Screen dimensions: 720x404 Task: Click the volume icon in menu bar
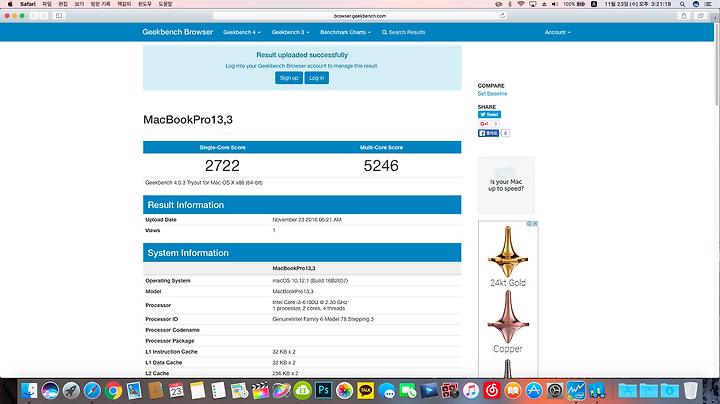coord(555,4)
